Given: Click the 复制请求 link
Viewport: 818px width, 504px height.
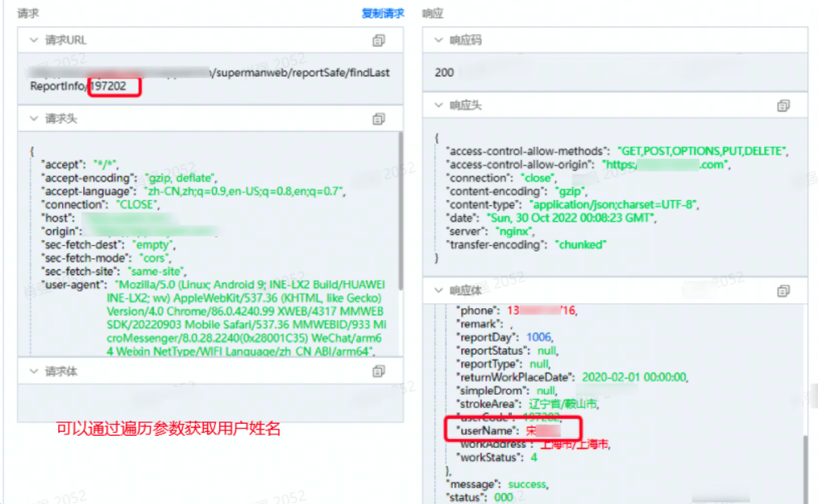Looking at the screenshot, I should point(383,14).
